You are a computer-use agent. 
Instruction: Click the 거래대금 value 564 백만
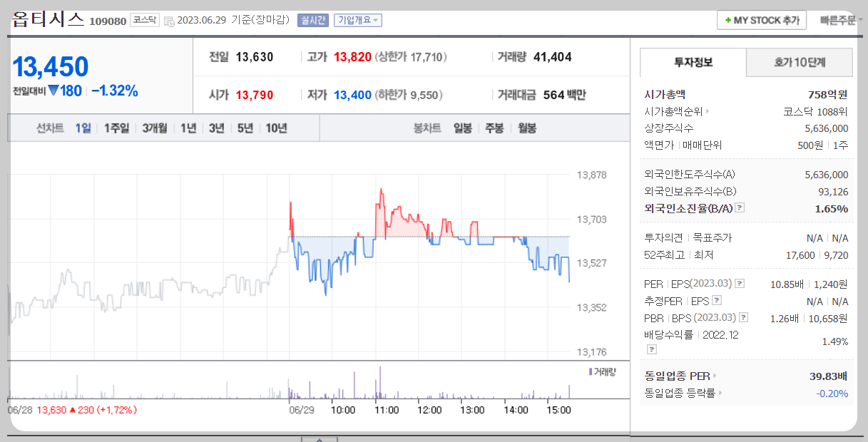pos(564,95)
